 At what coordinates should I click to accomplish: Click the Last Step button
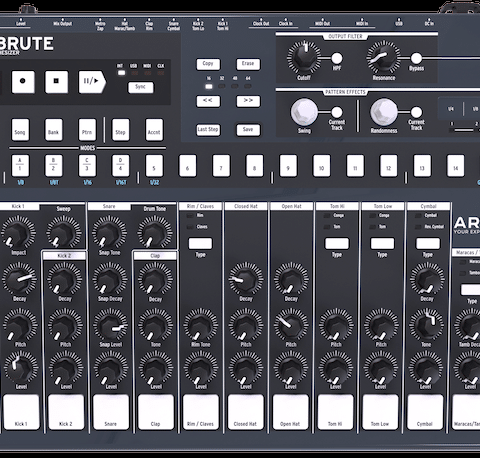pos(208,130)
